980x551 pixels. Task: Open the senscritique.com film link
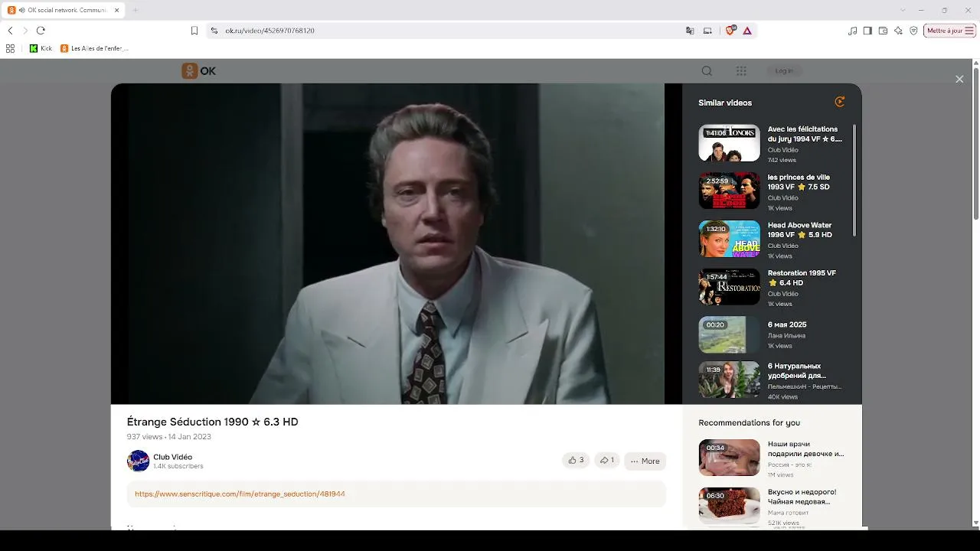(240, 494)
